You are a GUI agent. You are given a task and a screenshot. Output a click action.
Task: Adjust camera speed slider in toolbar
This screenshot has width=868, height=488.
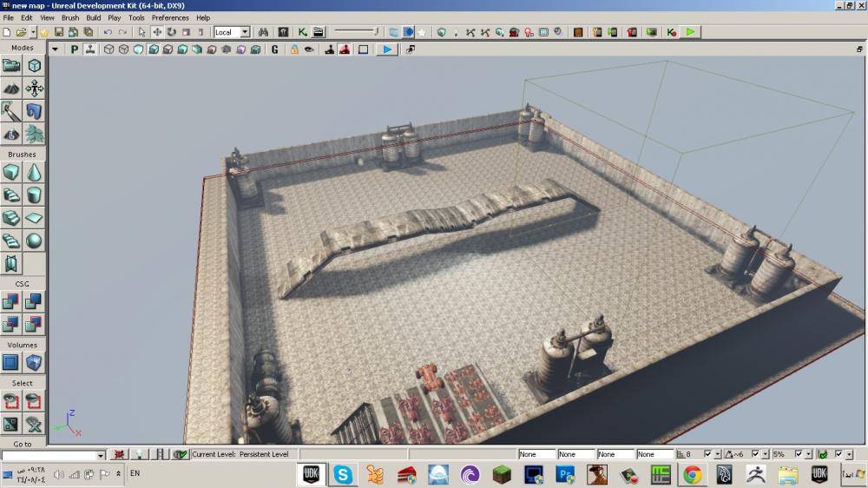357,31
